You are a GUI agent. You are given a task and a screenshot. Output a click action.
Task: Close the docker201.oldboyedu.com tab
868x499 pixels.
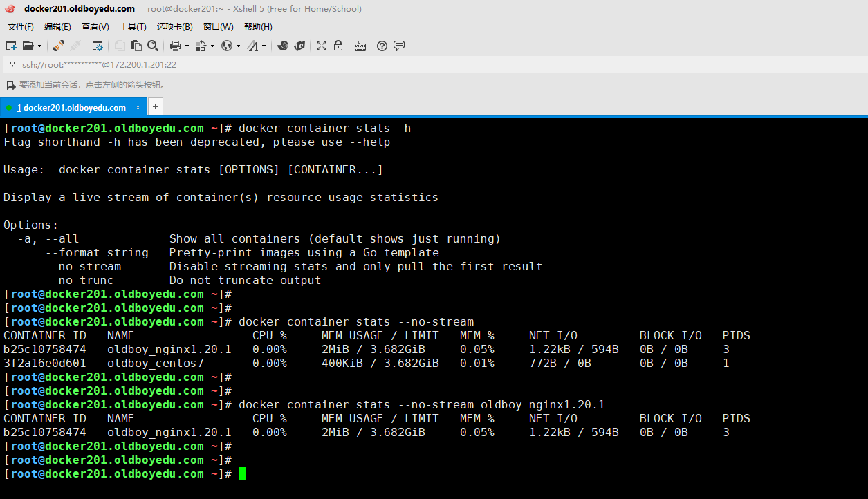coord(138,107)
